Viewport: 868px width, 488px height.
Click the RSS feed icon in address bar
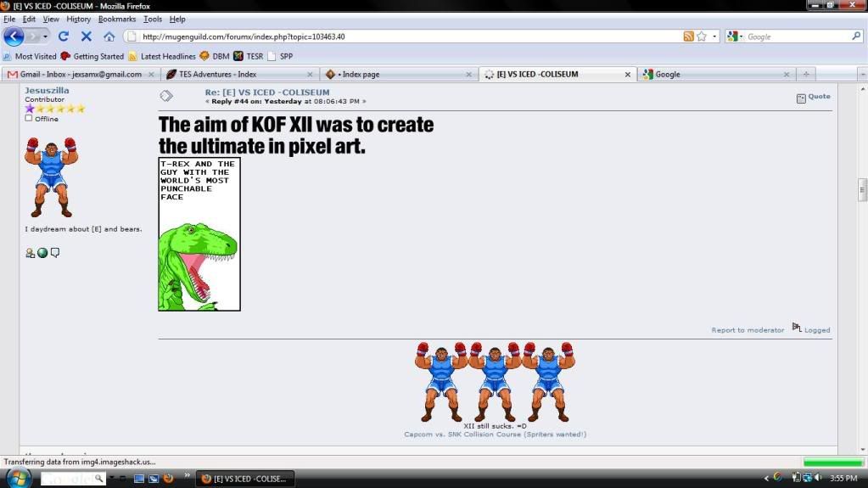[x=688, y=36]
